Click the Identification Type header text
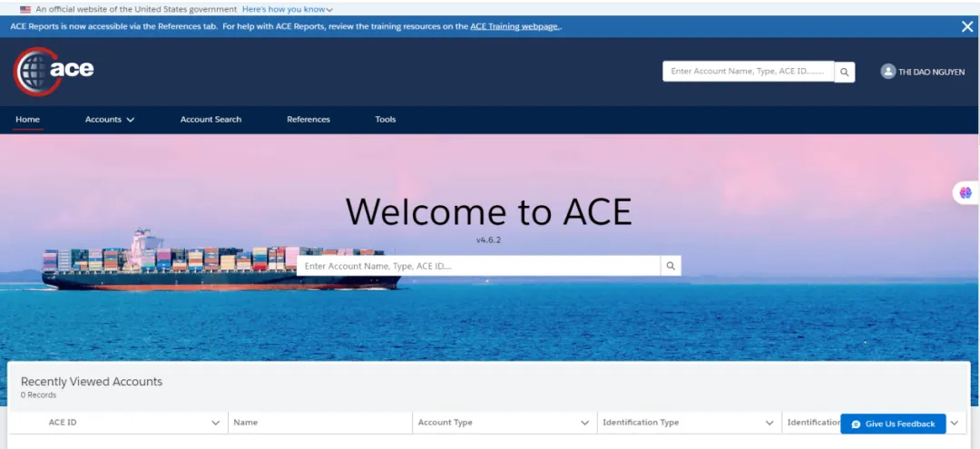This screenshot has height=449, width=980. click(641, 423)
